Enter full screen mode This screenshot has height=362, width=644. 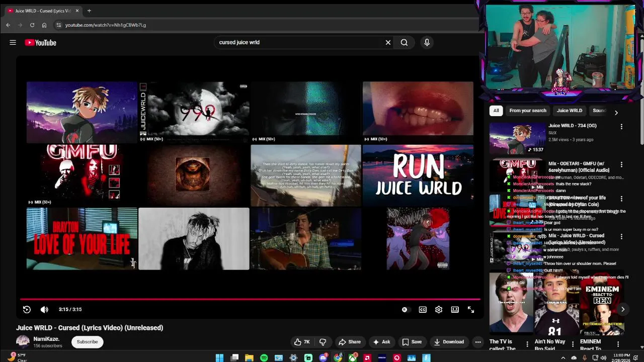point(471,310)
